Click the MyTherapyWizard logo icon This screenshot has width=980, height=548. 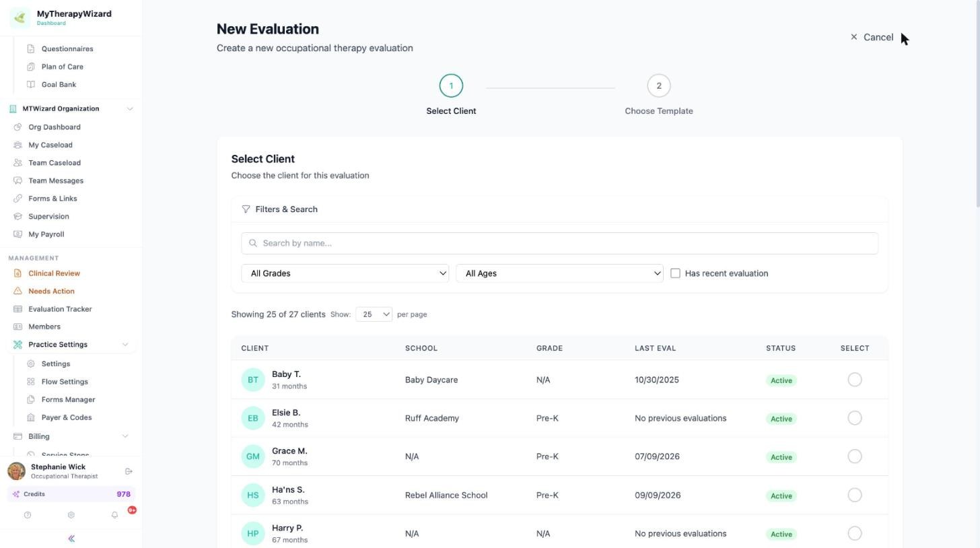[x=20, y=18]
